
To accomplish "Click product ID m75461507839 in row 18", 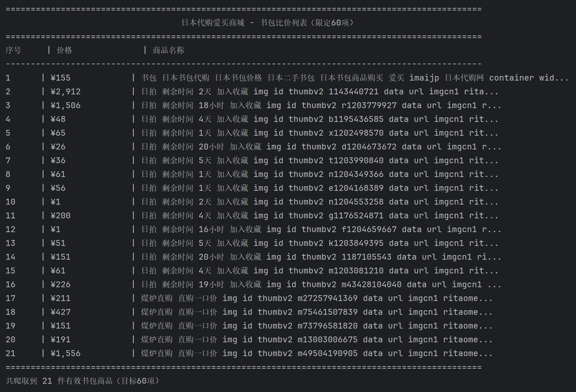I will coord(328,312).
